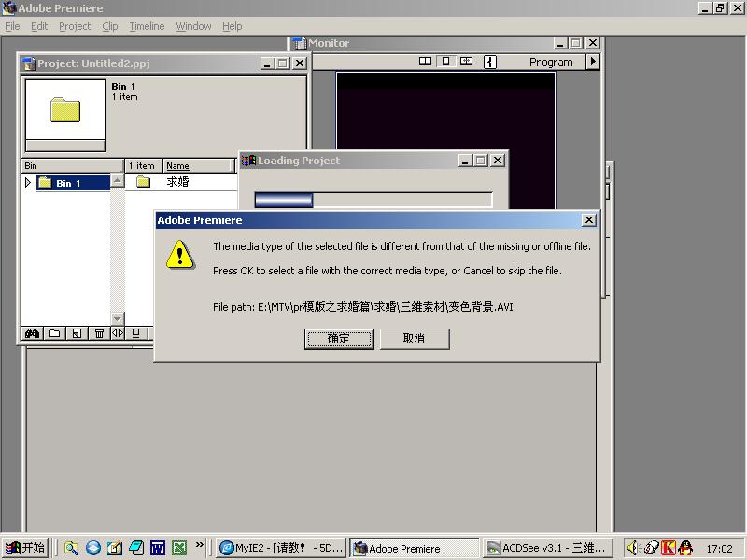Open the Help menu
Screen dimensions: 747x560
232,26
